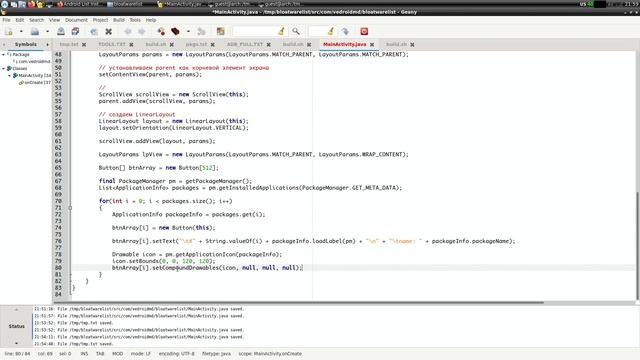Open the recent files dropdown arrow
Screen dimensions: 640x360
click(47, 31)
